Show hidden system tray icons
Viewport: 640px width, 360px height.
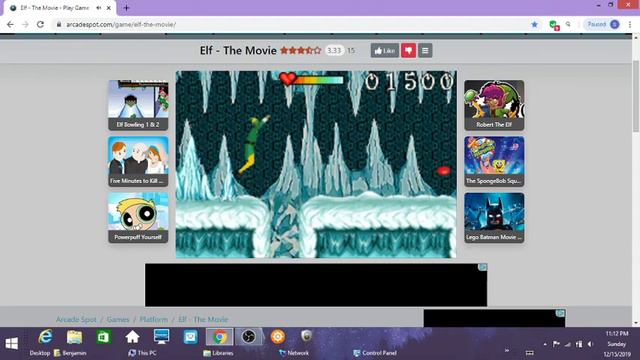[x=545, y=344]
